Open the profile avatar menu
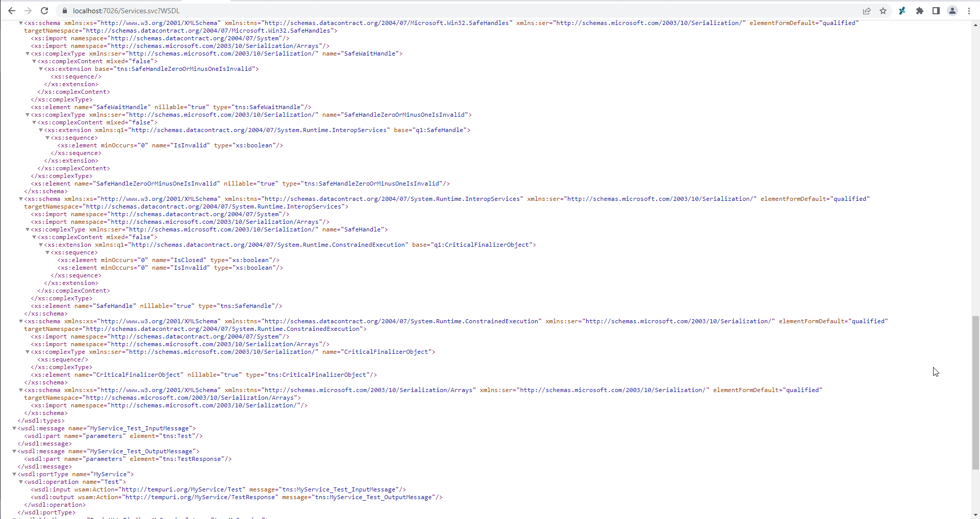 (952, 11)
